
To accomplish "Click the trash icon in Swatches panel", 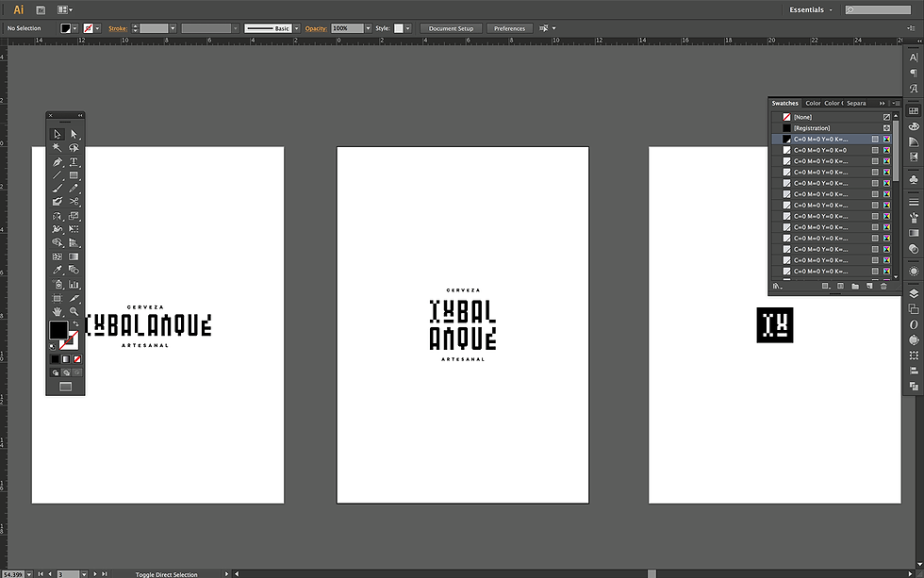I will [883, 287].
